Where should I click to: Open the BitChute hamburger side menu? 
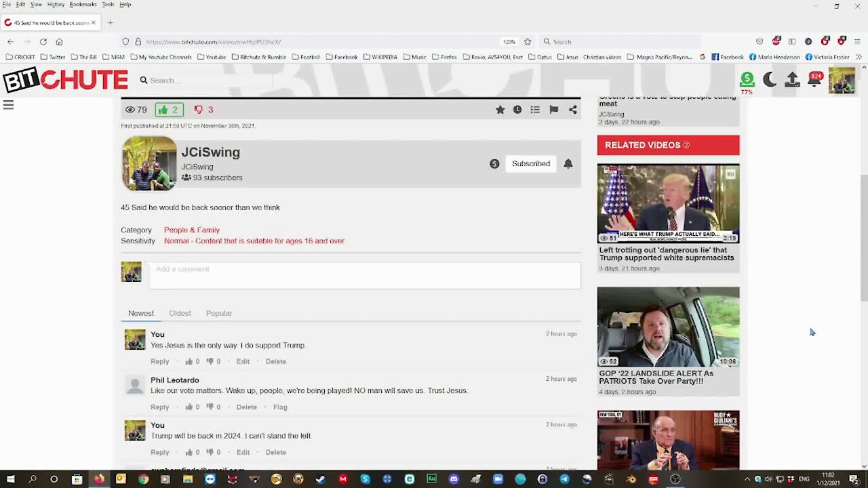[x=8, y=105]
